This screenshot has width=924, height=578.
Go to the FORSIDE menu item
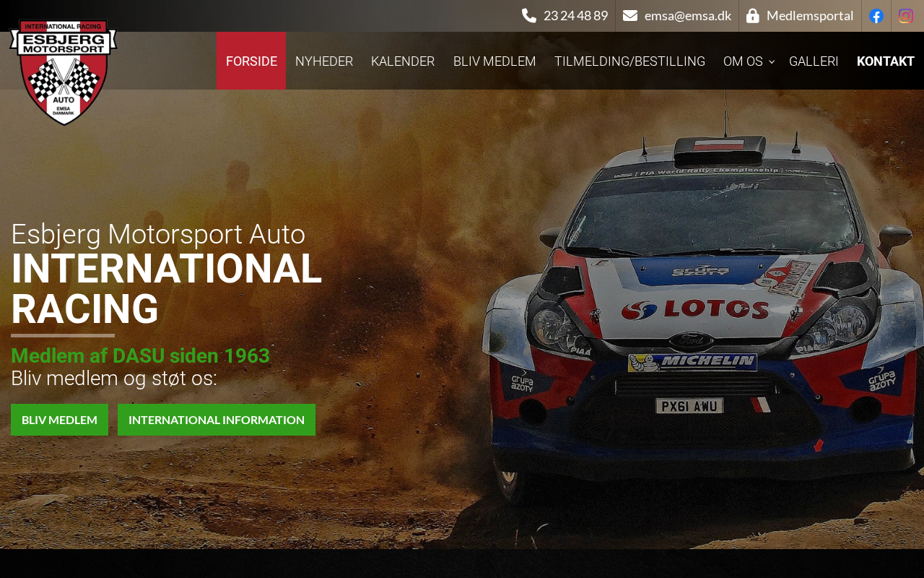pos(251,61)
